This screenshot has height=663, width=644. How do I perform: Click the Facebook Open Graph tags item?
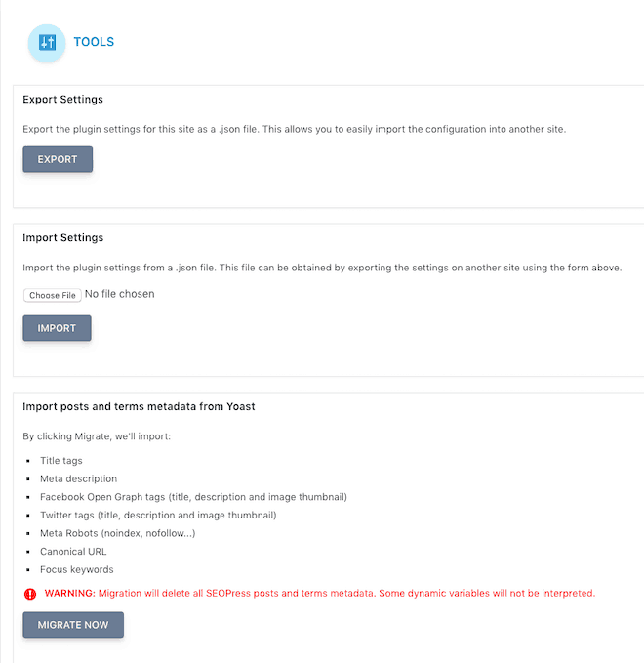click(x=193, y=497)
